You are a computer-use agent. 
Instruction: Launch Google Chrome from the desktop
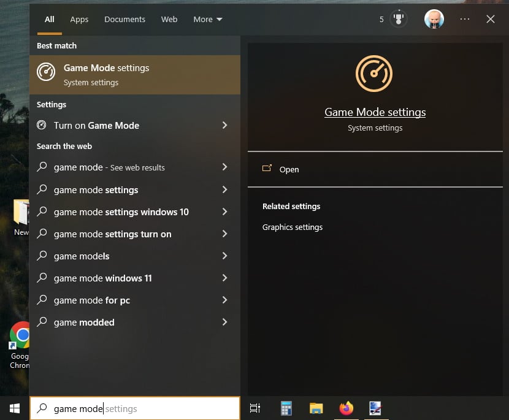[20, 335]
